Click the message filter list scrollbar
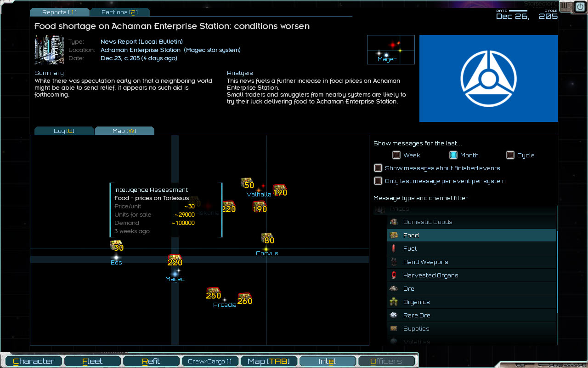 click(x=558, y=271)
